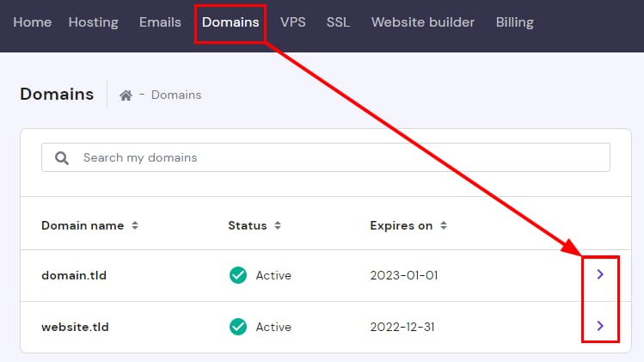Sort by Status column arrows
This screenshot has width=644, height=362.
(x=276, y=225)
